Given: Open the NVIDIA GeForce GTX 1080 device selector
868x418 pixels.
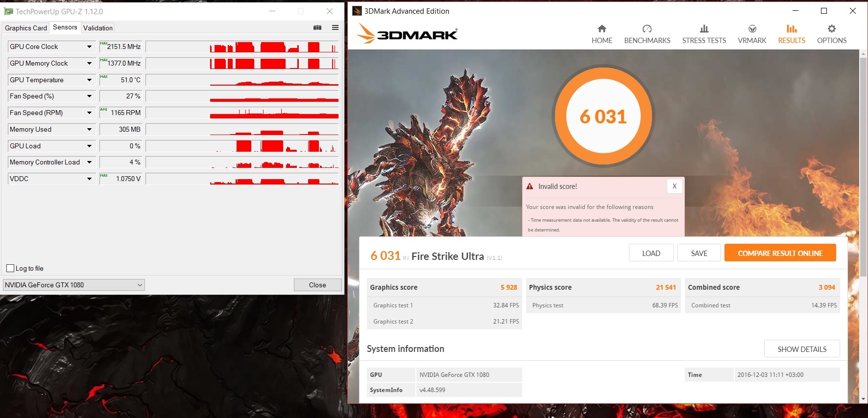Looking at the screenshot, I should pyautogui.click(x=74, y=285).
